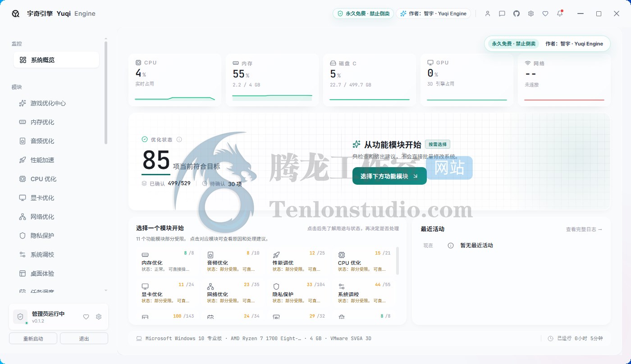Image resolution: width=631 pixels, height=364 pixels.
Task: Open 游戏优化中心 from the sidebar
Action: 56,103
